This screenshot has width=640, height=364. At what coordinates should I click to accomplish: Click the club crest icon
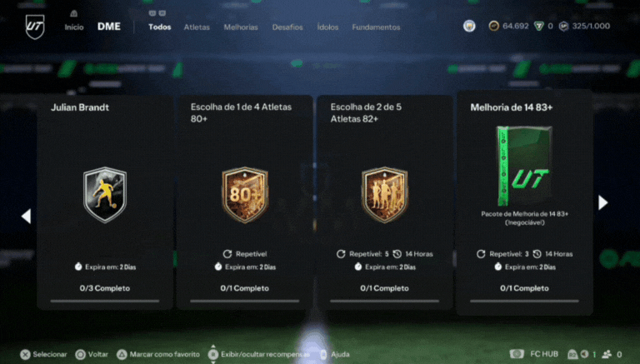click(x=469, y=26)
